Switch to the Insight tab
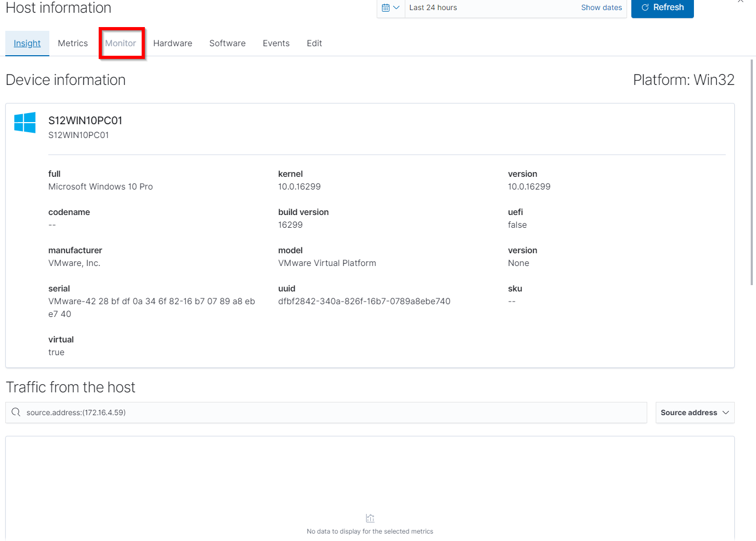The height and width of the screenshot is (541, 756). (27, 43)
